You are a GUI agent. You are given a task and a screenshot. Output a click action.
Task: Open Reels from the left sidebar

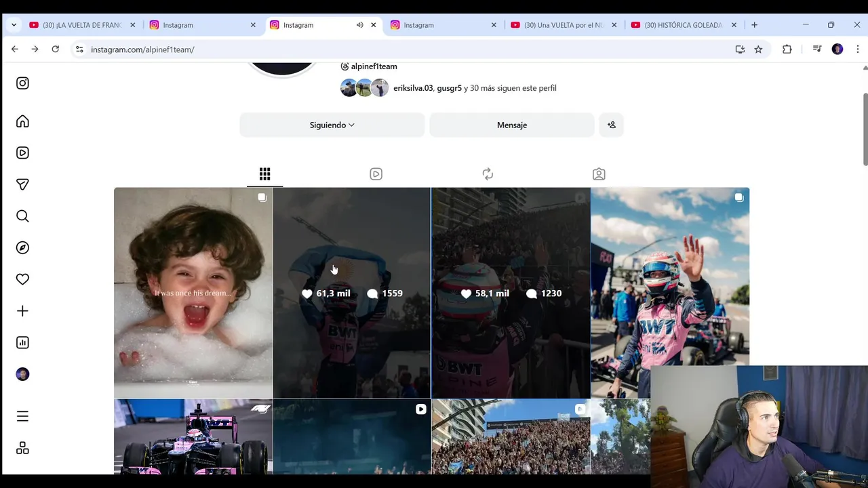[x=22, y=153]
